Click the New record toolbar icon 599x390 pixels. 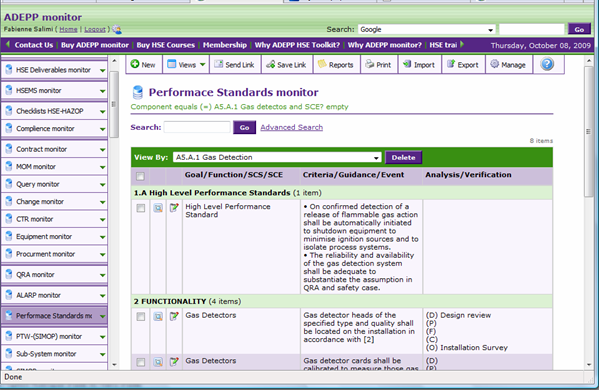point(134,64)
